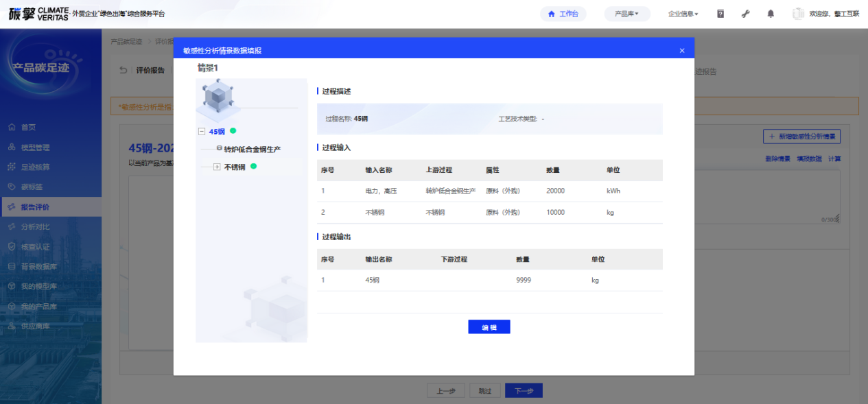Image resolution: width=868 pixels, height=404 pixels.
Task: Click the database icon beside 转炉低合金钢生产
Action: tap(219, 149)
